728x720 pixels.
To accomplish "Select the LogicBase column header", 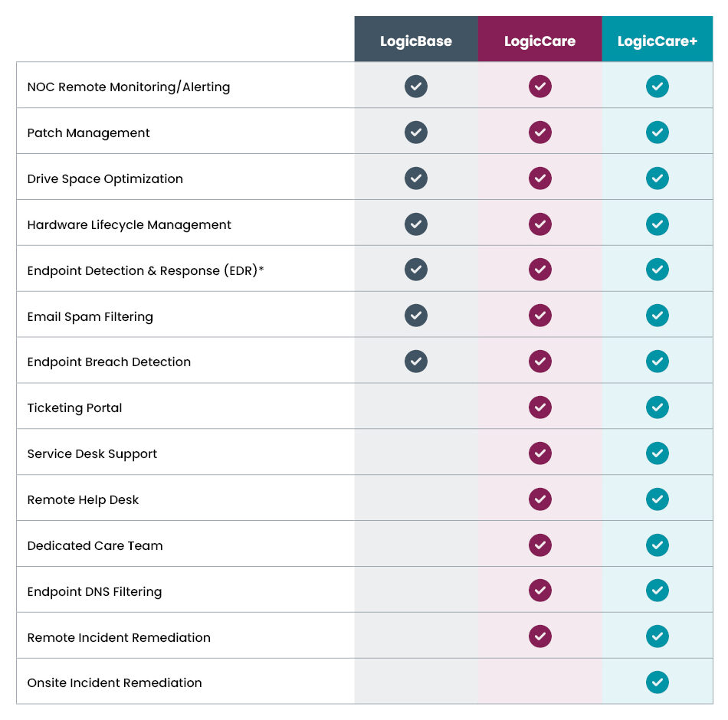I will pos(416,41).
